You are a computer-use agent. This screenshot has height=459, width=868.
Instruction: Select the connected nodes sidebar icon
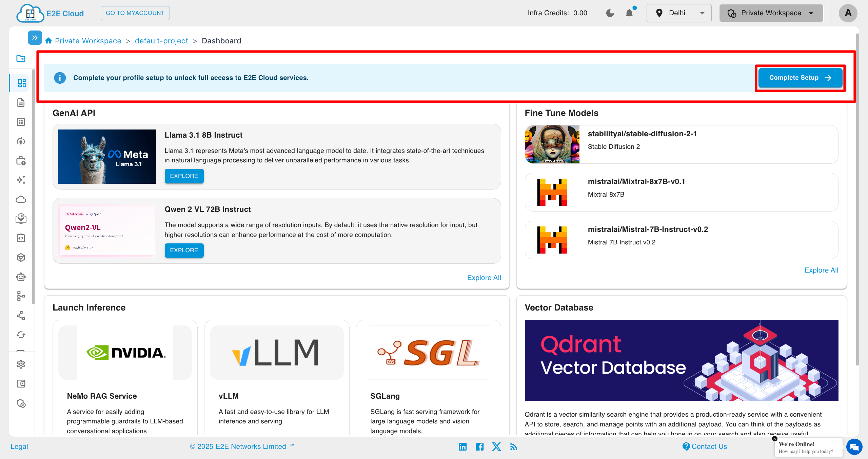[21, 316]
